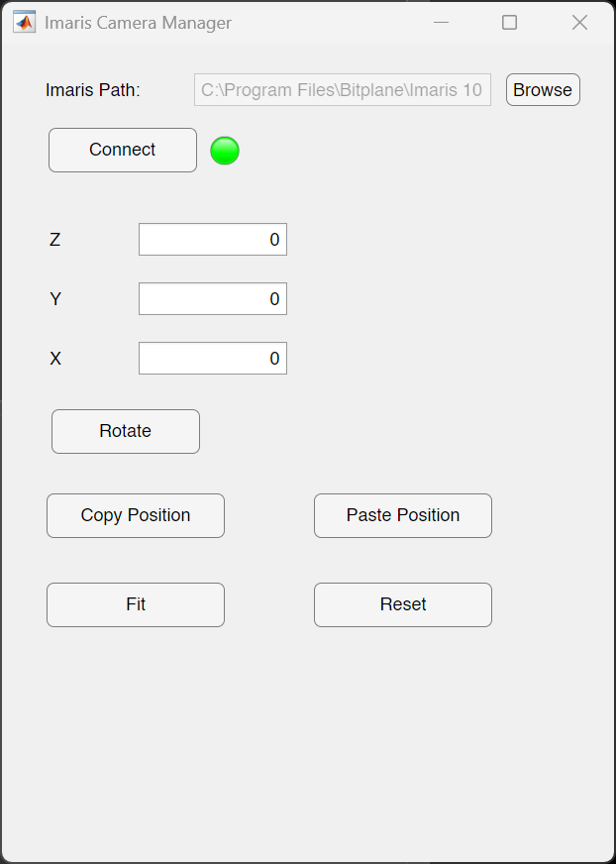Click the Copy Position button
This screenshot has width=616, height=864.
click(136, 516)
